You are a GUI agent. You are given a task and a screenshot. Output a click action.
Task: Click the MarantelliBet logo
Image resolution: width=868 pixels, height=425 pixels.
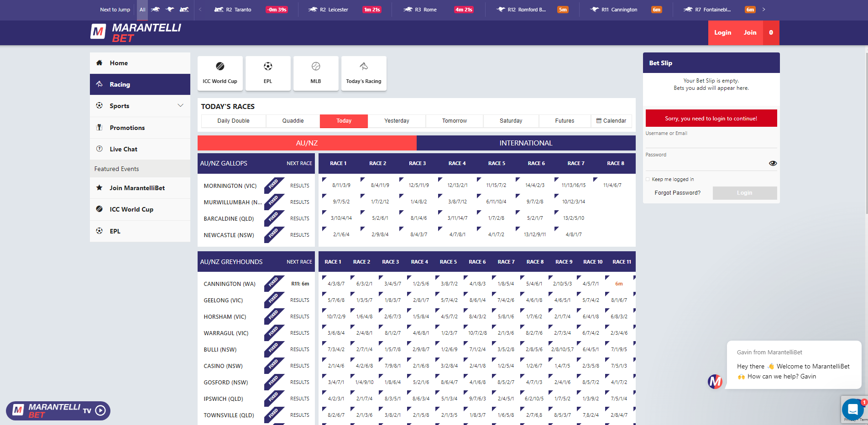[136, 33]
